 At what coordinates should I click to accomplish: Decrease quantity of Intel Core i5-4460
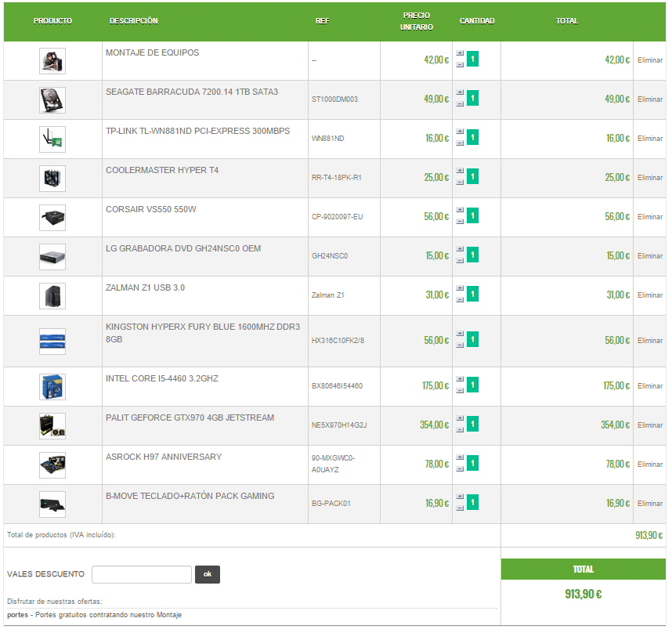pos(460,391)
